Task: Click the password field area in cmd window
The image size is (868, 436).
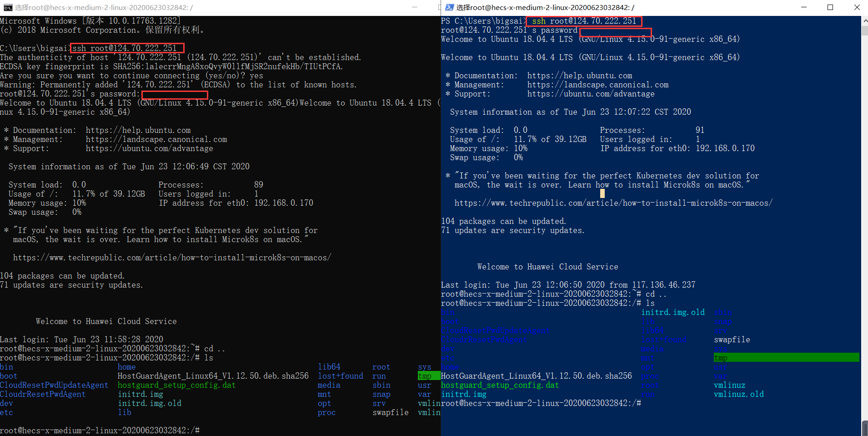Action: tap(175, 95)
